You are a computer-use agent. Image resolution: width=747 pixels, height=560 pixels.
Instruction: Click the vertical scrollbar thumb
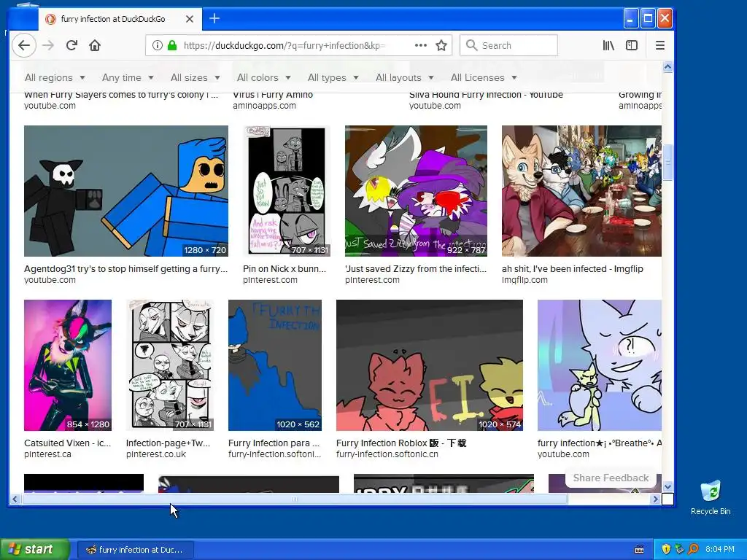point(668,163)
